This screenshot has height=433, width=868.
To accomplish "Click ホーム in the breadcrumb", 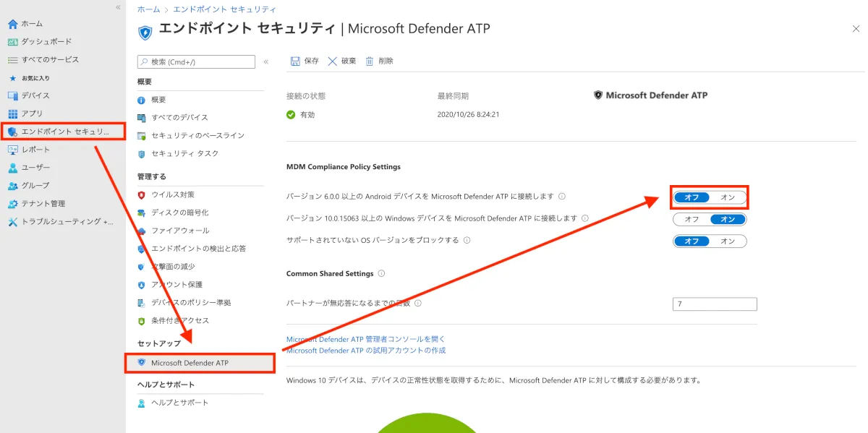I will pyautogui.click(x=148, y=9).
